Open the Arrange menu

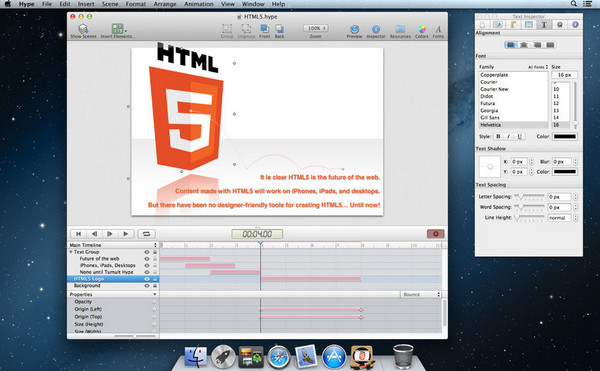165,4
